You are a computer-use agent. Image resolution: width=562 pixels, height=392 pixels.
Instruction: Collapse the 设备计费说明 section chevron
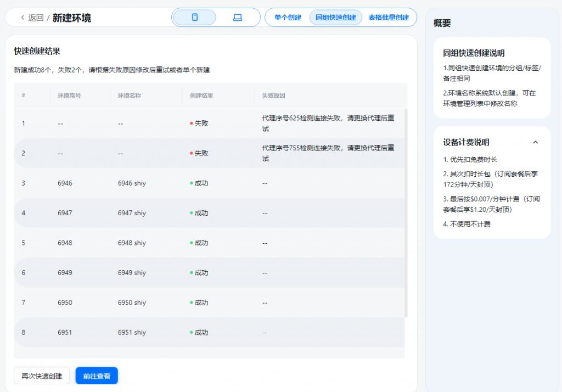pos(535,142)
